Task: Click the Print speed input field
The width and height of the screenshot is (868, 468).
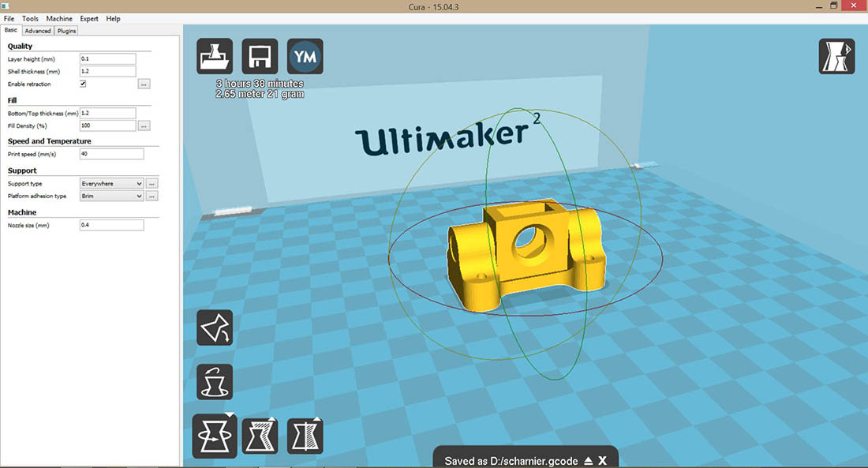Action: point(112,154)
